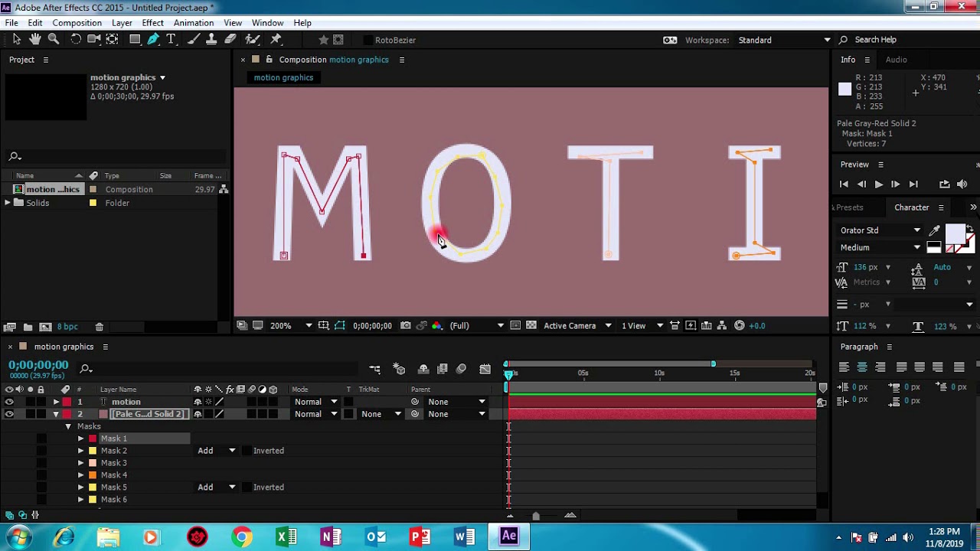Click the text fill color swatch
980x551 pixels.
tap(955, 234)
